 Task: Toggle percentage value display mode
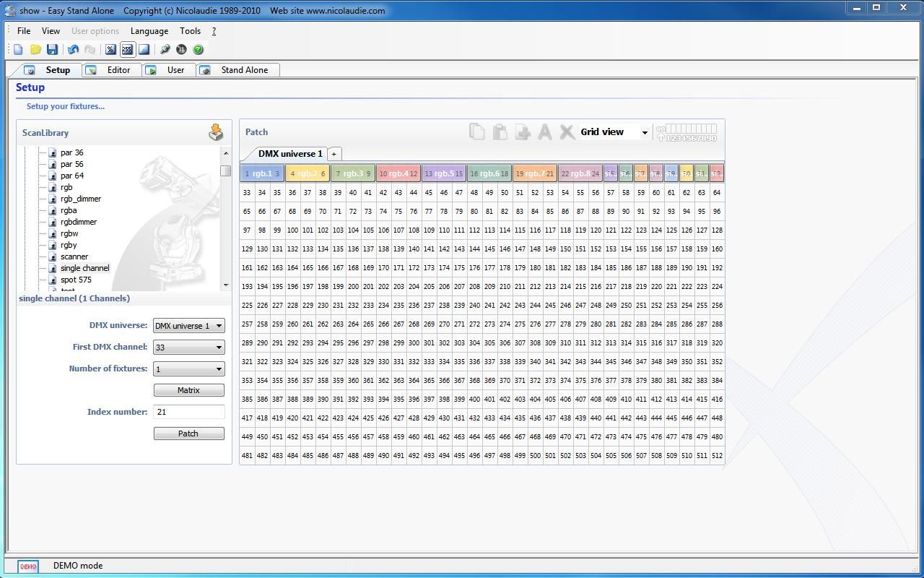coord(110,50)
